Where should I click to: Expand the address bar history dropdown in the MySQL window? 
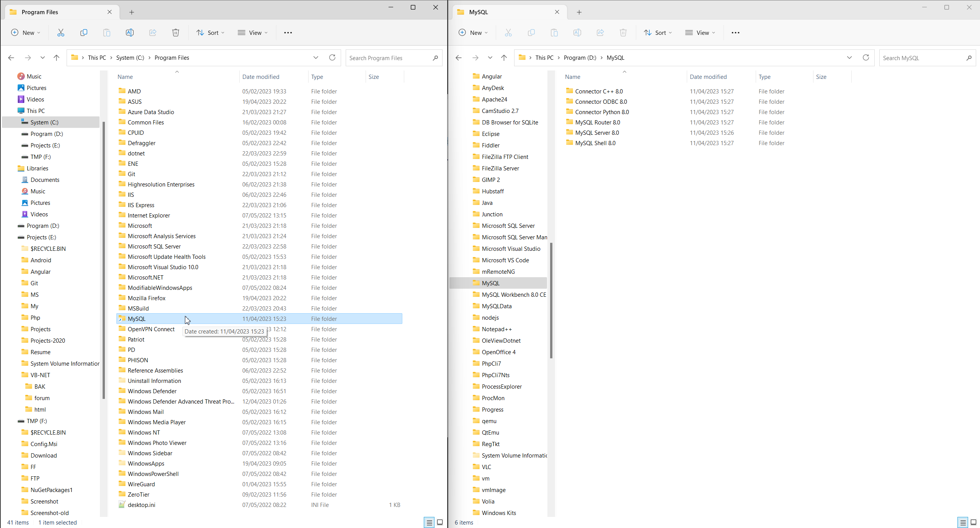[849, 57]
